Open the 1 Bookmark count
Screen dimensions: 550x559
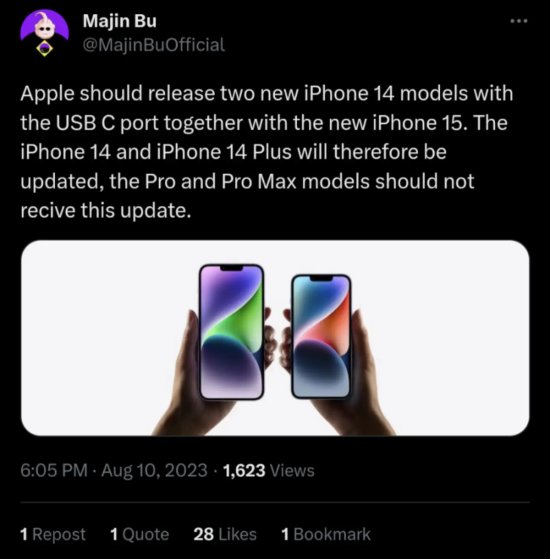point(326,534)
